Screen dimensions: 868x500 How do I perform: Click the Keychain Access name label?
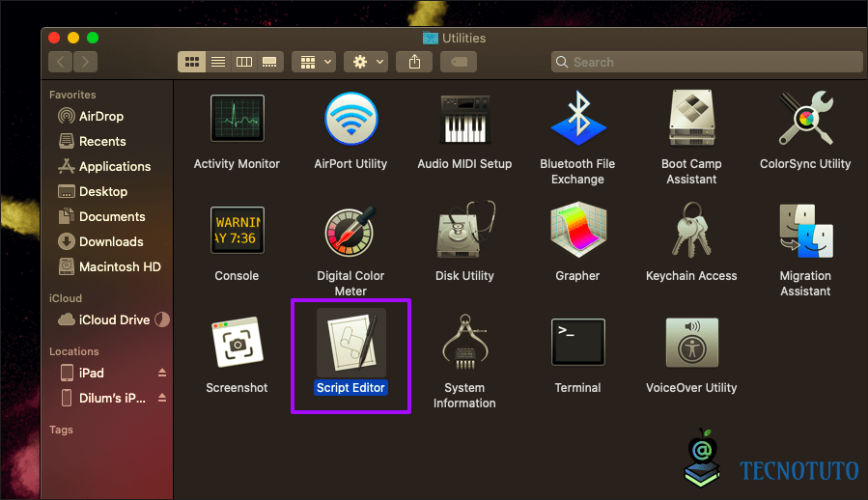(691, 276)
